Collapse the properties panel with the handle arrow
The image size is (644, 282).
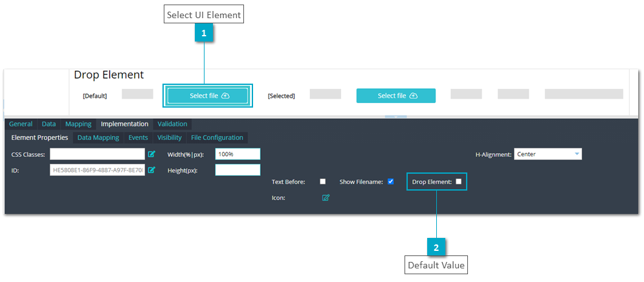(395, 117)
